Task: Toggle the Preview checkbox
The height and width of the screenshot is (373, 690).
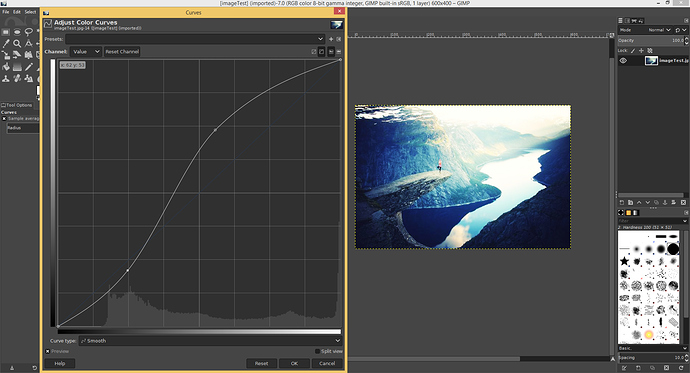Action: coord(48,351)
